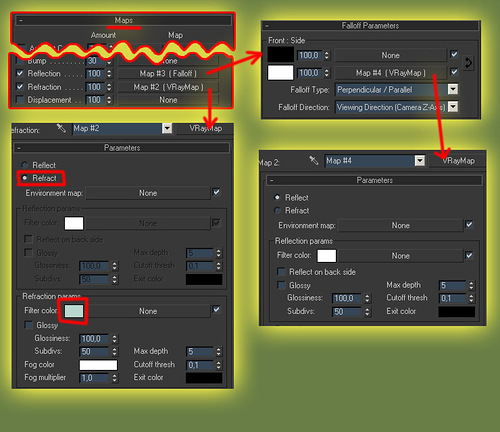This screenshot has width=500, height=432.
Task: Click the Glossiness value field in Map #4
Action: point(346,298)
